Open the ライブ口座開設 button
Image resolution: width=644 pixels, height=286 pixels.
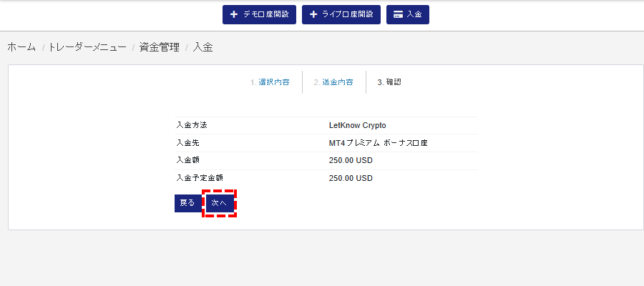(x=341, y=15)
